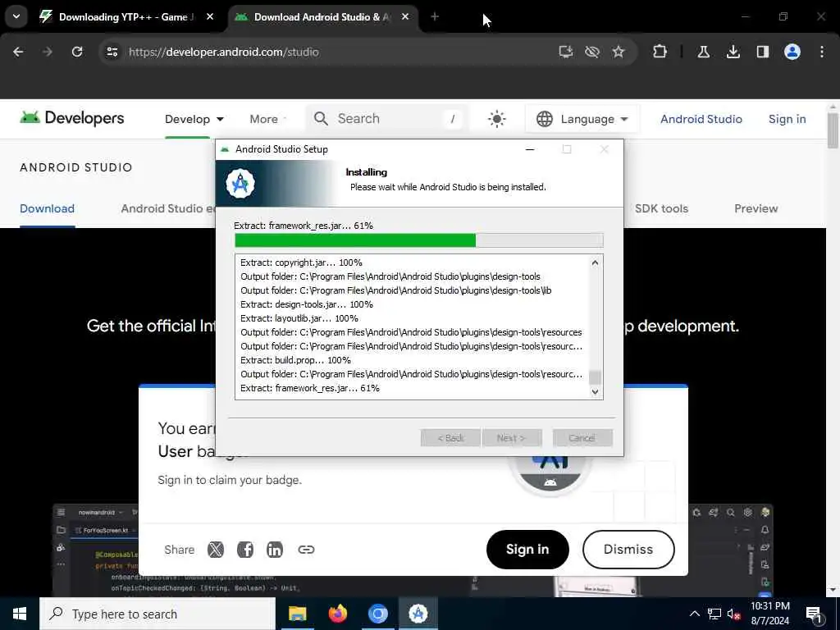Open a new browser tab
The image size is (840, 630).
coord(435,16)
